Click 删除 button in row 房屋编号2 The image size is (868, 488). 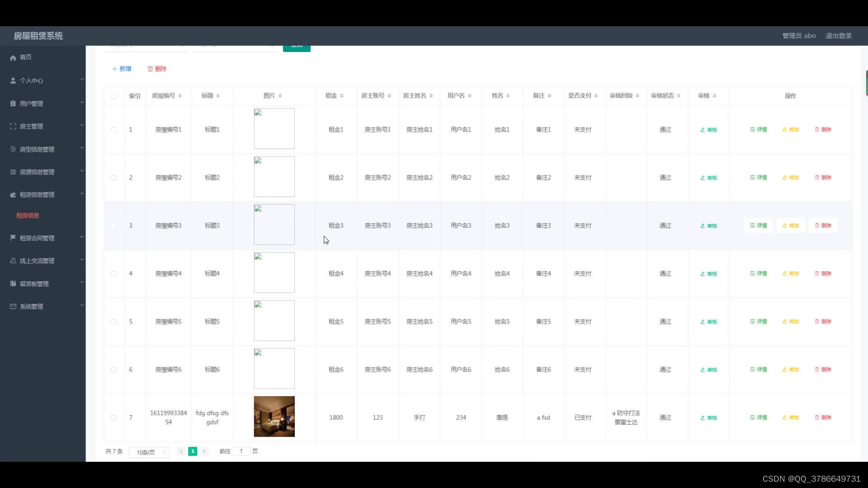tap(823, 178)
